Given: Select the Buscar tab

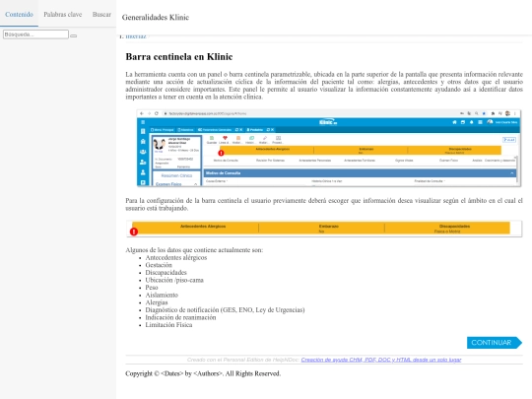Looking at the screenshot, I should 101,14.
